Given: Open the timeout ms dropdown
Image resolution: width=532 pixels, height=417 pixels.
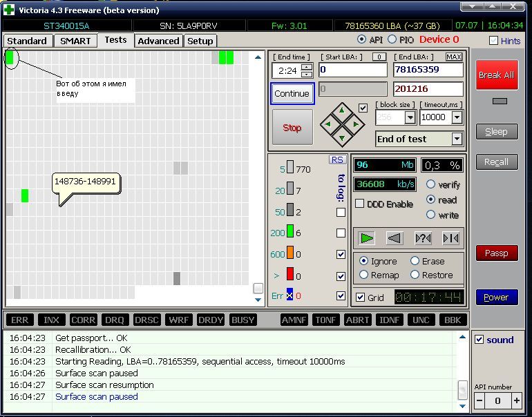Looking at the screenshot, I should click(457, 117).
